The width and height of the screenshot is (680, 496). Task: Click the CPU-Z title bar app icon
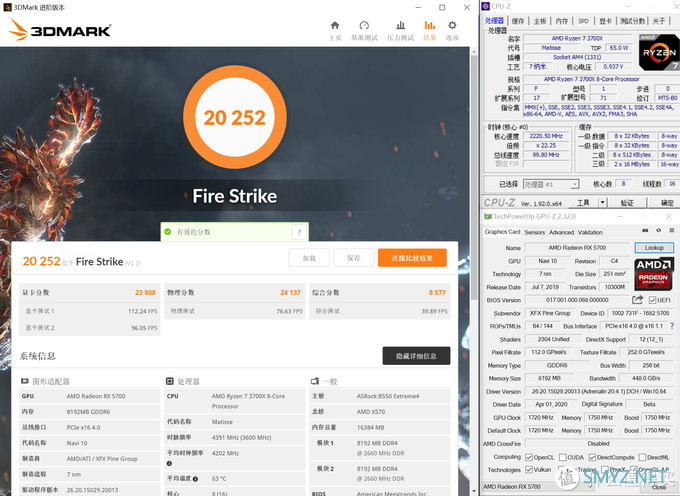(x=486, y=6)
